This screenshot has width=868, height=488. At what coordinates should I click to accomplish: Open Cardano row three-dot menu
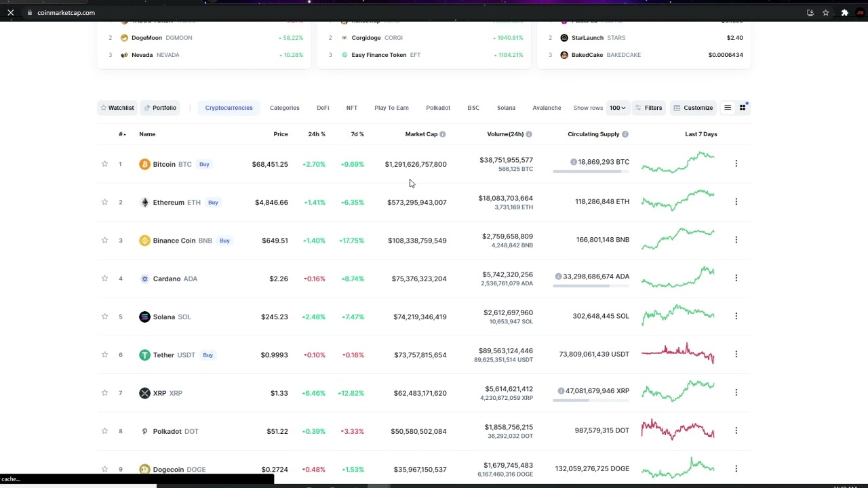[736, 278]
